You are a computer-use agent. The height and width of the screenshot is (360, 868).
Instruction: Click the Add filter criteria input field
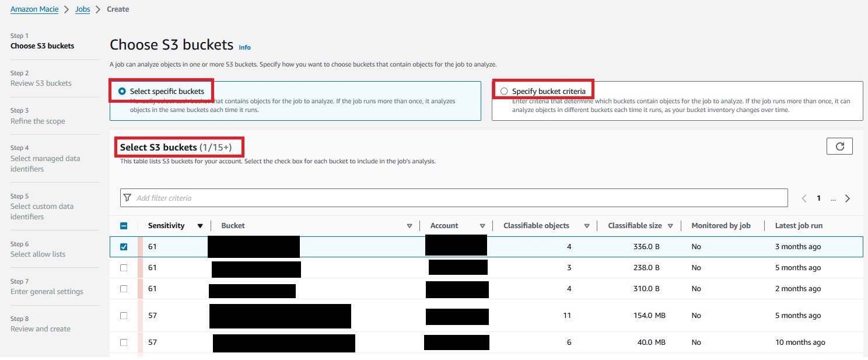click(x=454, y=198)
